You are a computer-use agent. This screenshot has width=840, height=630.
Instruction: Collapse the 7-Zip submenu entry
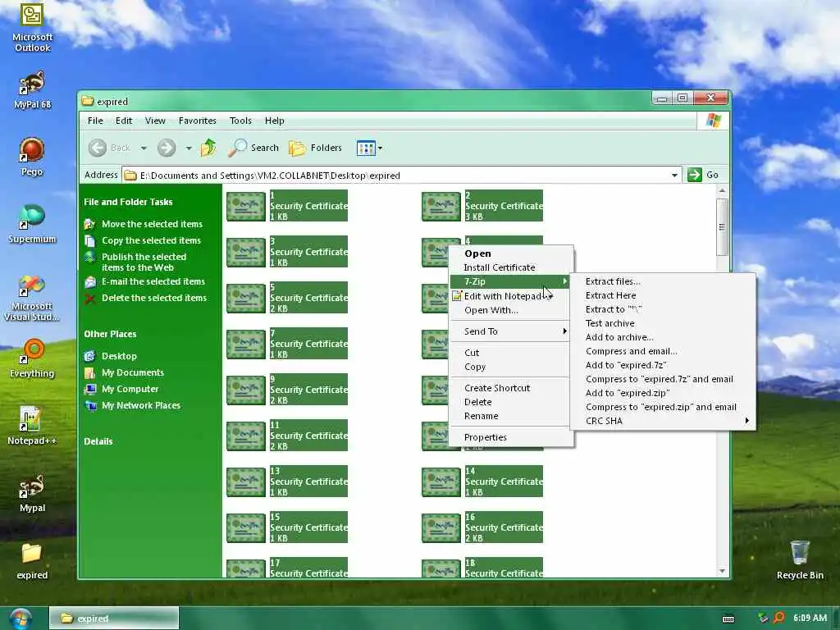coord(509,281)
